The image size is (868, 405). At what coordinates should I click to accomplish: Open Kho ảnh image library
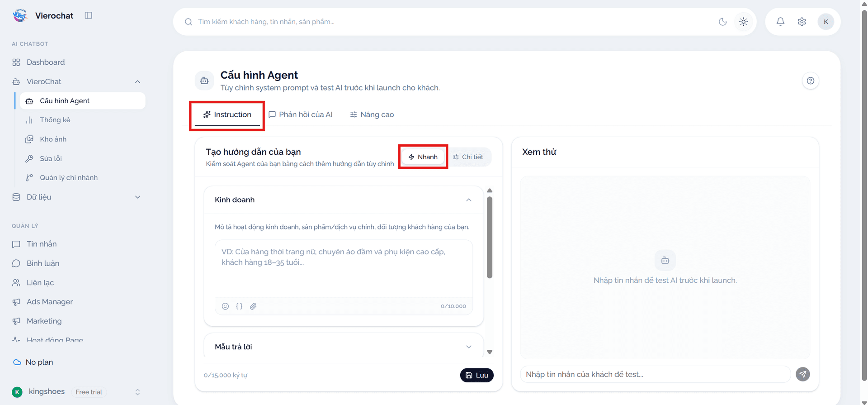(82, 139)
